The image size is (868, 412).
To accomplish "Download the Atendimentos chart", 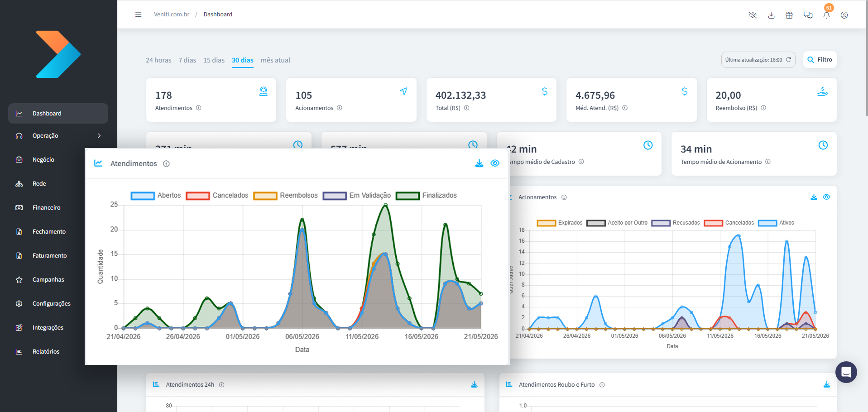I will pyautogui.click(x=479, y=163).
